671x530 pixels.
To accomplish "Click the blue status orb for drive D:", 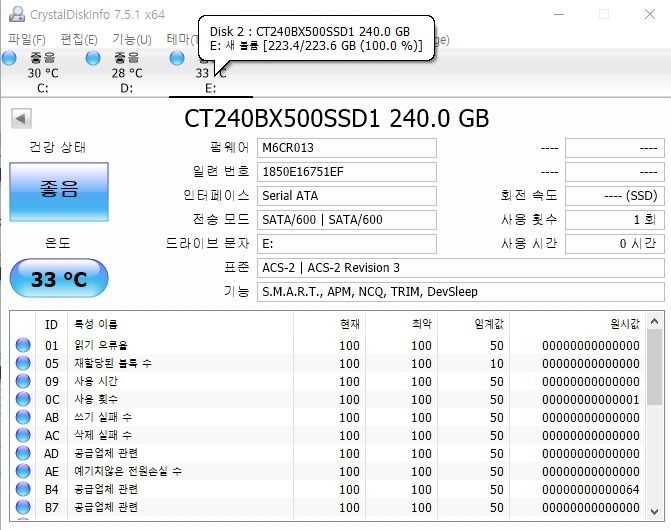I will pyautogui.click(x=93, y=58).
